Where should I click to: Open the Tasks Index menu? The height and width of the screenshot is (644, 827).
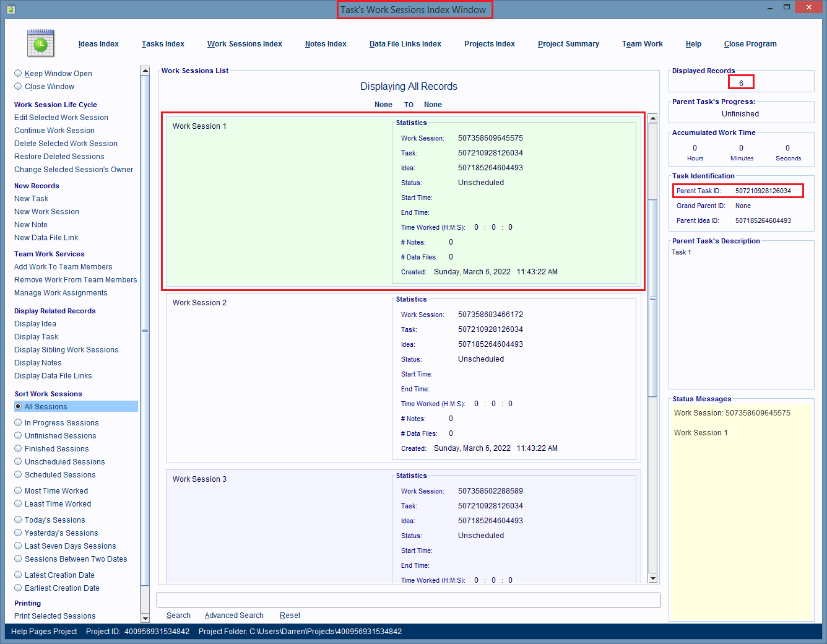[x=163, y=44]
